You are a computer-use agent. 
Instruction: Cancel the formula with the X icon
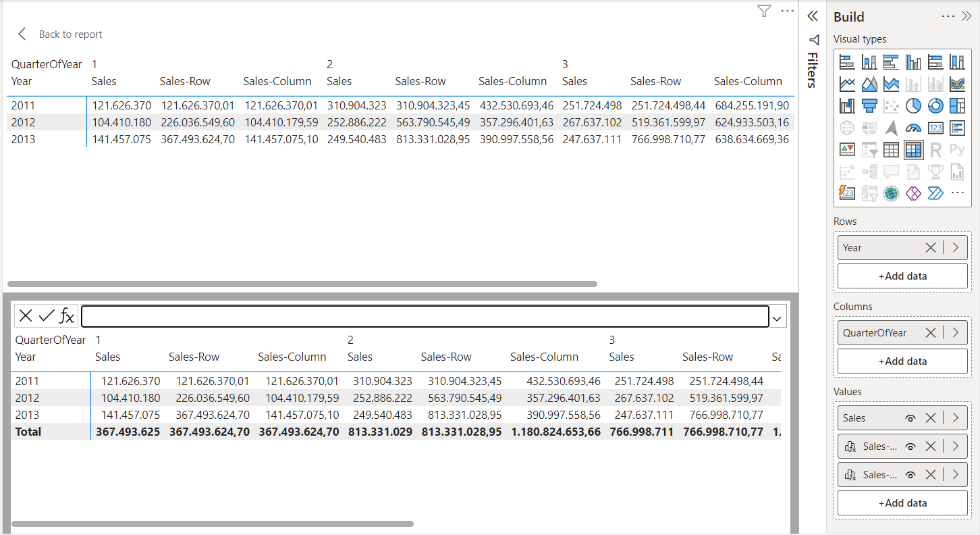[x=26, y=315]
